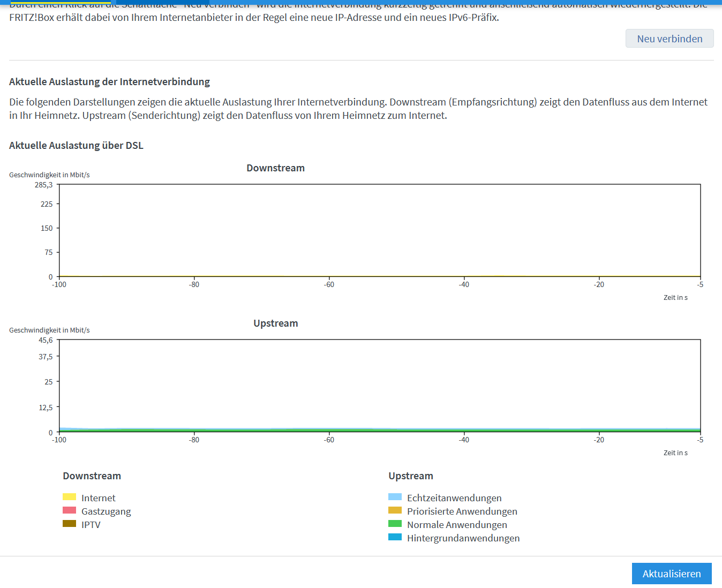The image size is (722, 588).
Task: Click the heading Aktuelle Auslastung der Internetverbindung
Action: tap(109, 82)
